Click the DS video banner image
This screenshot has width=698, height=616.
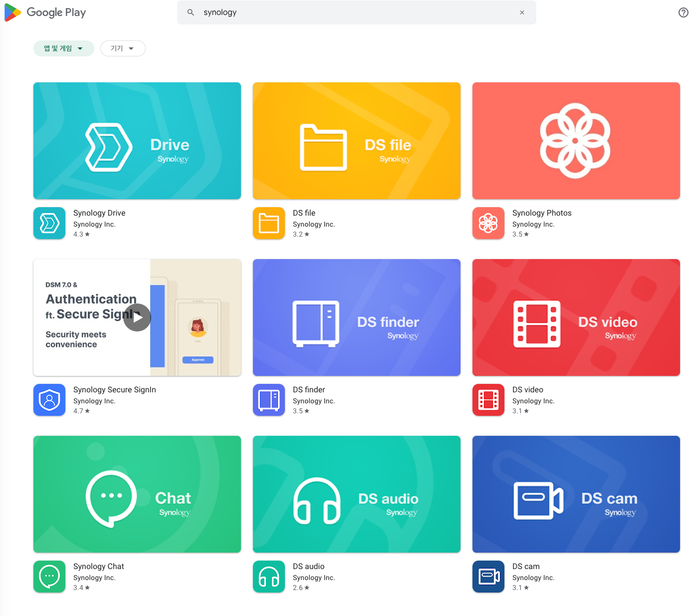[576, 317]
